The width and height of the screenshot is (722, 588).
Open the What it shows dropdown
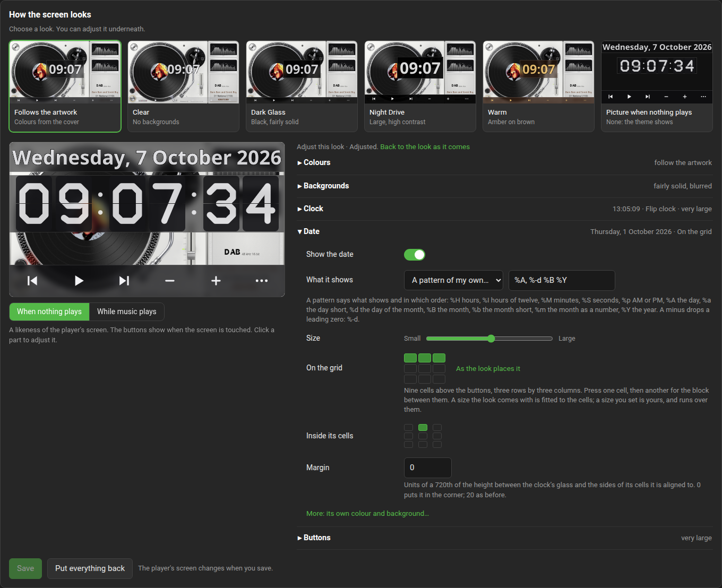(454, 280)
